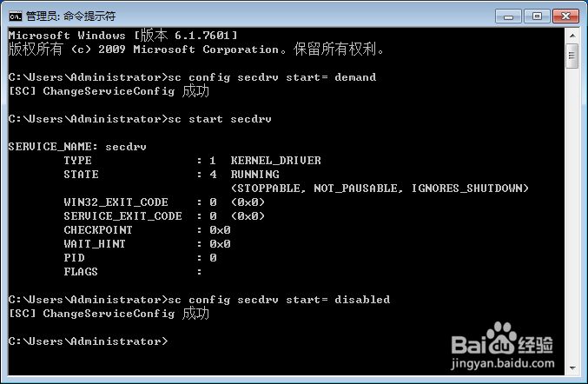Click the SERVICE_NAME: secdrv line

pos(77,147)
